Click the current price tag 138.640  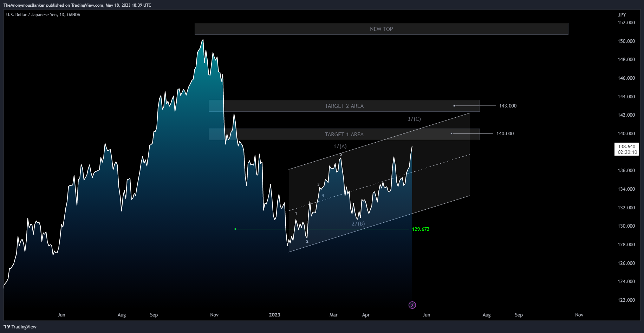click(626, 149)
